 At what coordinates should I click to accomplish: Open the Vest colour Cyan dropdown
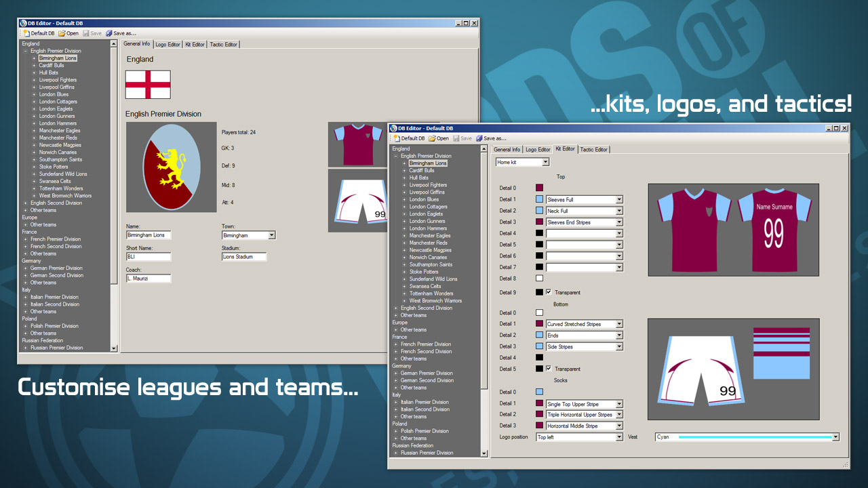pos(835,437)
